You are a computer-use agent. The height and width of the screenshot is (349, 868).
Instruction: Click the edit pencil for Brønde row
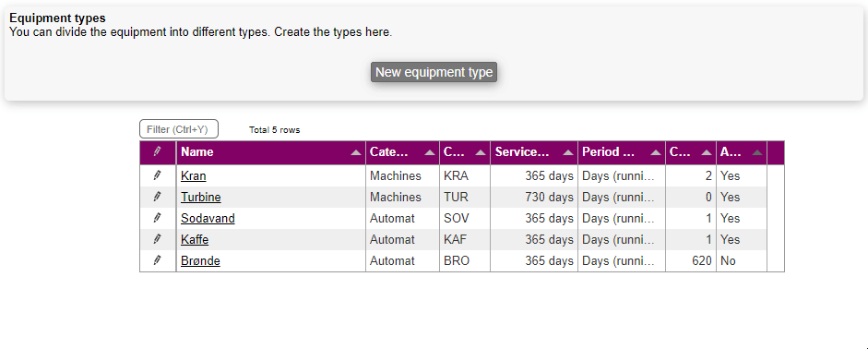(x=157, y=260)
